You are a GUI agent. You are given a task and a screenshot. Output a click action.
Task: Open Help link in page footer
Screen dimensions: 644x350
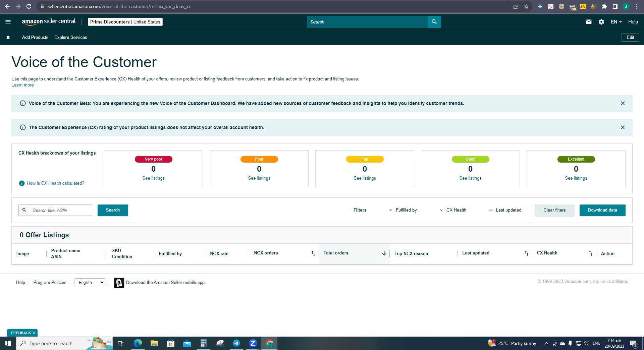coord(20,283)
